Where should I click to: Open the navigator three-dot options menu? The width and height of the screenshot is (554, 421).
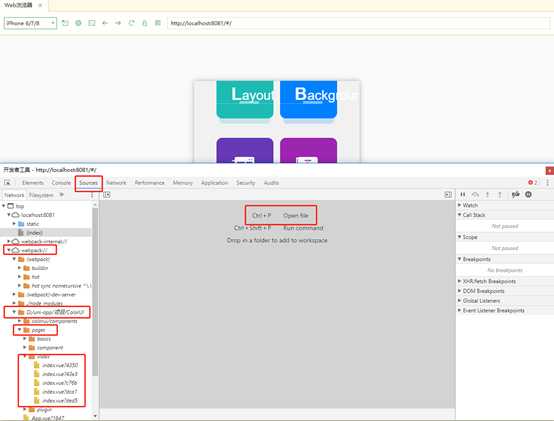[92, 195]
